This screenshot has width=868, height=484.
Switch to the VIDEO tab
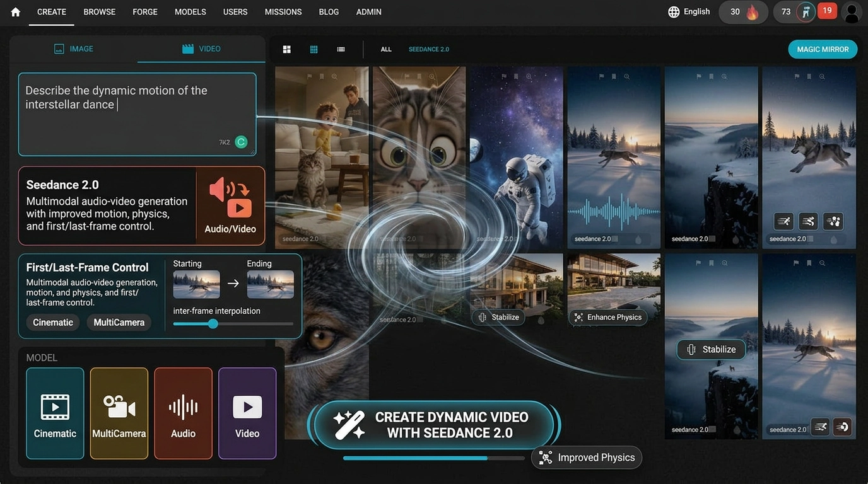201,49
